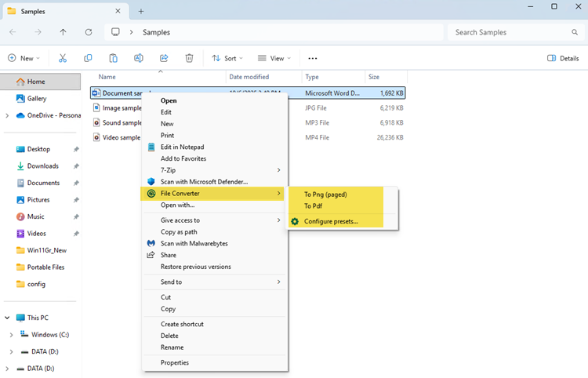Image resolution: width=588 pixels, height=378 pixels.
Task: Select Scan with Malwarebytes menu entry
Action: point(194,244)
